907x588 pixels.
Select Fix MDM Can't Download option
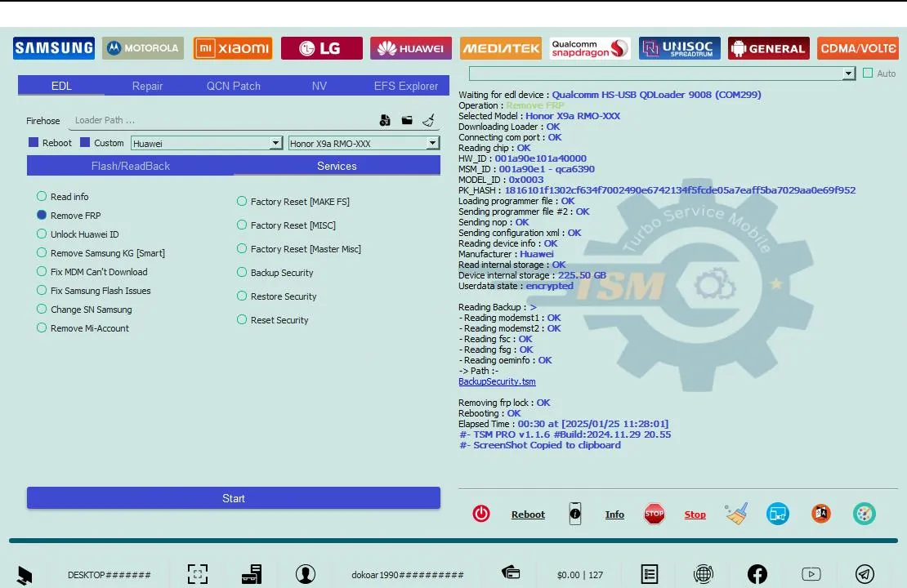click(x=42, y=272)
